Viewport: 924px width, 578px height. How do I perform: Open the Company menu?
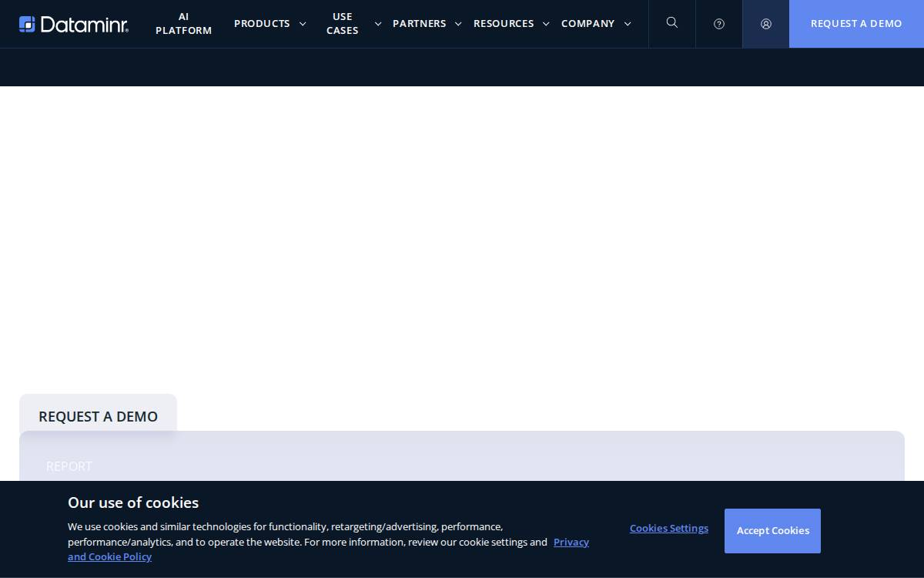pyautogui.click(x=588, y=23)
